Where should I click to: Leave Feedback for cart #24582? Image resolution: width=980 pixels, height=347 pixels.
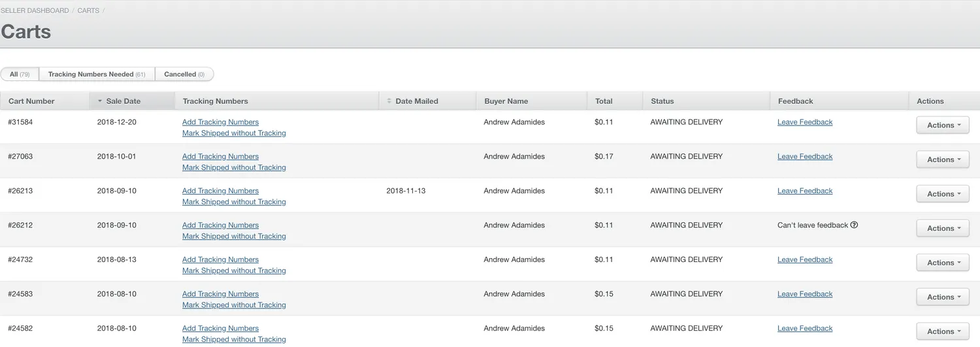(805, 329)
